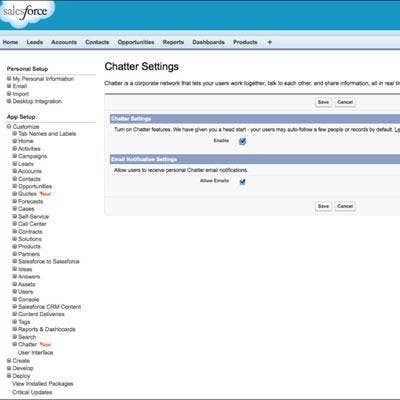Expand the Quotes tree node icon

pos(15,194)
